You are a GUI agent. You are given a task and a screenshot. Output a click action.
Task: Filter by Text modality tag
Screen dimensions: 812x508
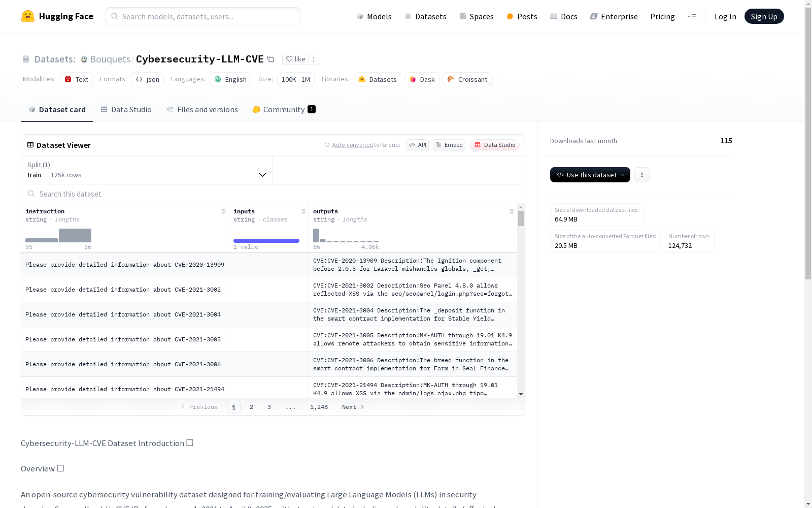click(76, 79)
